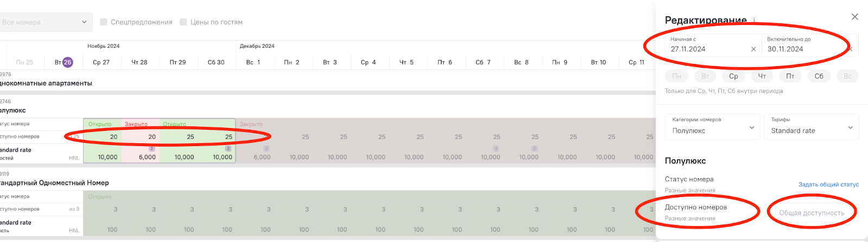This screenshot has height=242, width=868.
Task: Open the Тарифы Standard rate dropdown
Action: click(811, 126)
